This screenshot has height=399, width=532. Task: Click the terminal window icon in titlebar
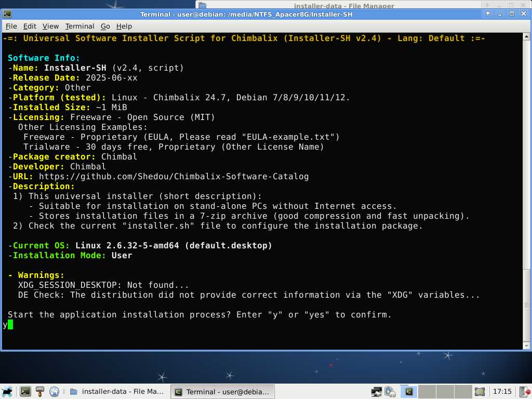pyautogui.click(x=7, y=14)
